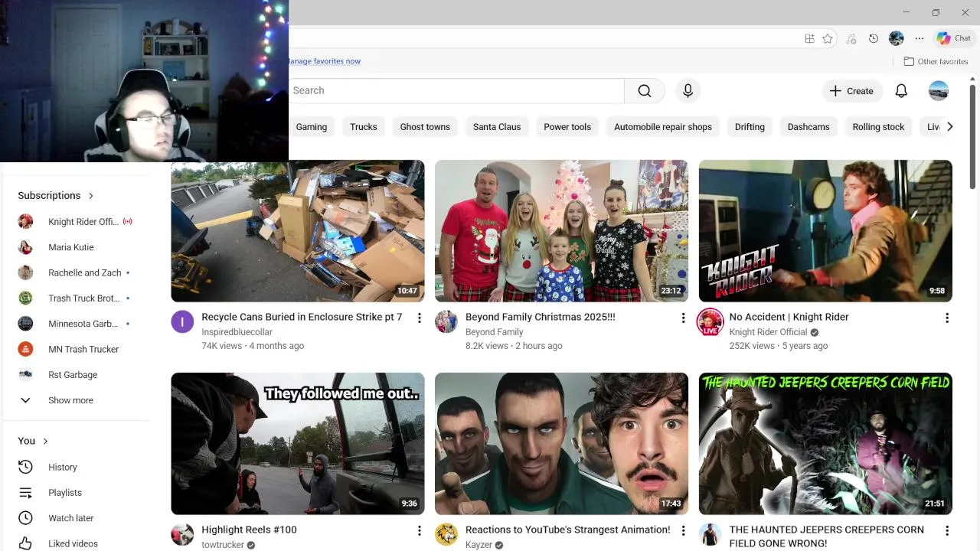This screenshot has height=551, width=980.
Task: Click the Create button
Action: click(852, 91)
